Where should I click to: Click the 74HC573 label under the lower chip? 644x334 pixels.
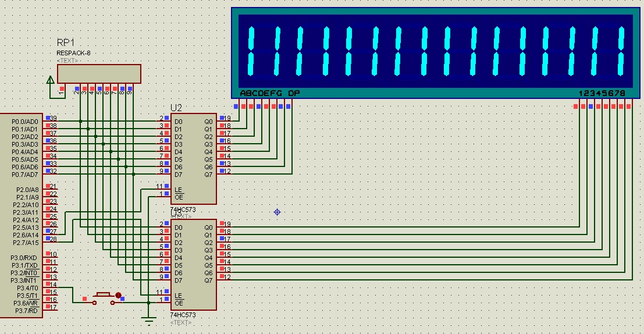183,315
